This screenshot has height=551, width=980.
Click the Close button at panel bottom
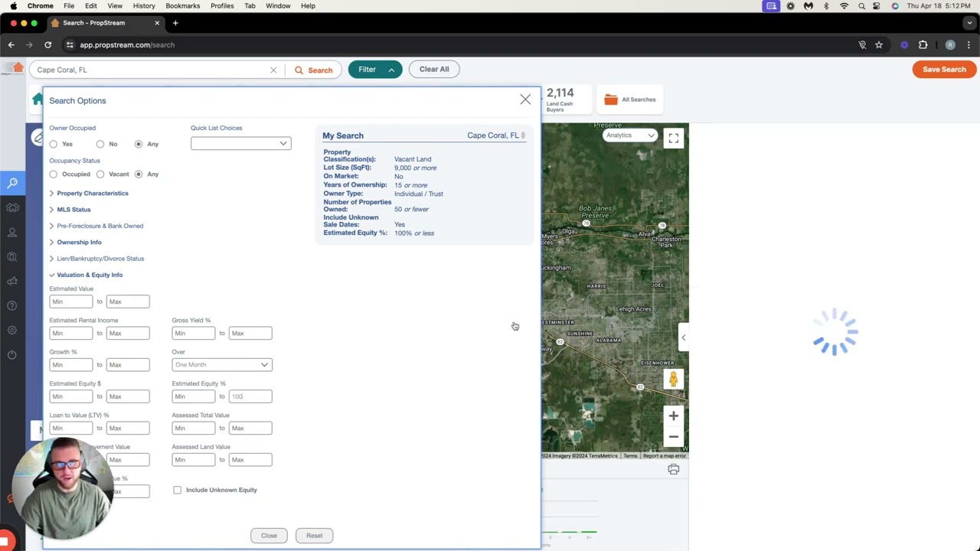[269, 536]
